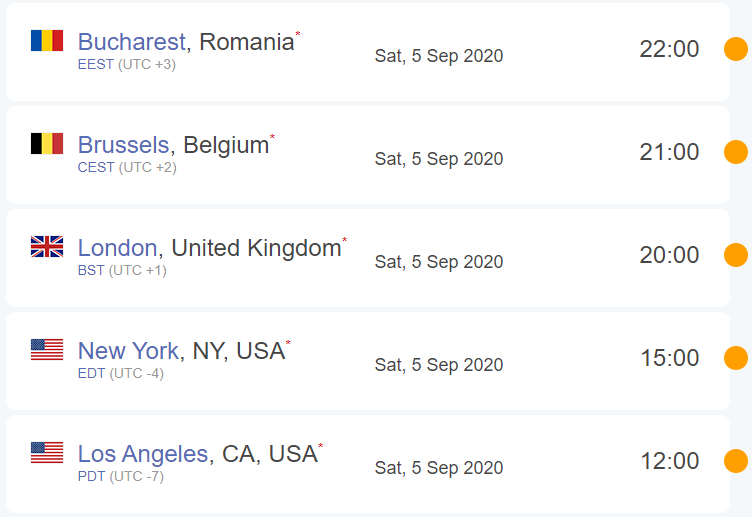
Task: Open the Brussels city link
Action: 124,145
